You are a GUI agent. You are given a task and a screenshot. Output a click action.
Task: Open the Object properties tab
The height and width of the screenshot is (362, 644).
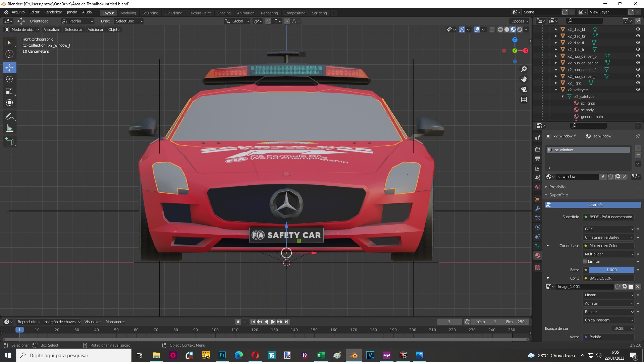[538, 199]
